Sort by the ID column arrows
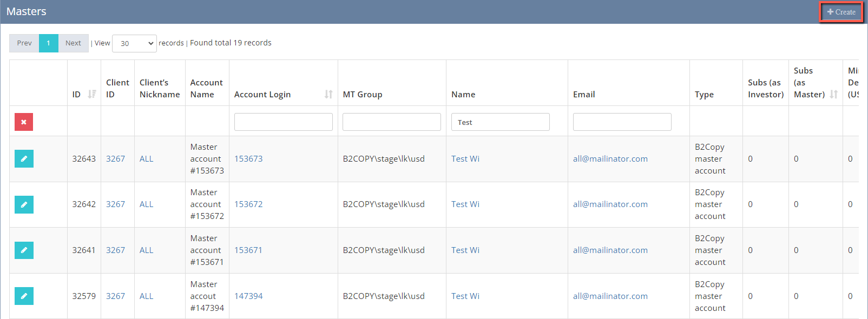Image resolution: width=868 pixels, height=319 pixels. pos(92,94)
